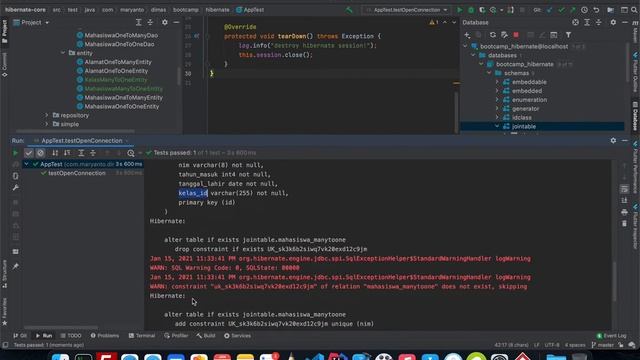
Task: Open the Search Everywhere magnifier icon
Action: coord(634,10)
